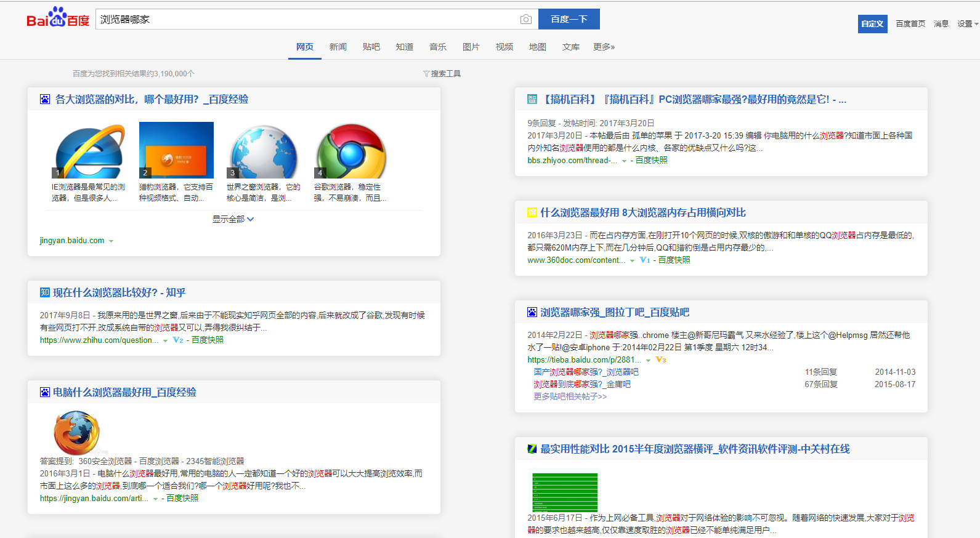The image size is (980, 538).
Task: Click the Firefox logo image
Action: pyautogui.click(x=77, y=433)
